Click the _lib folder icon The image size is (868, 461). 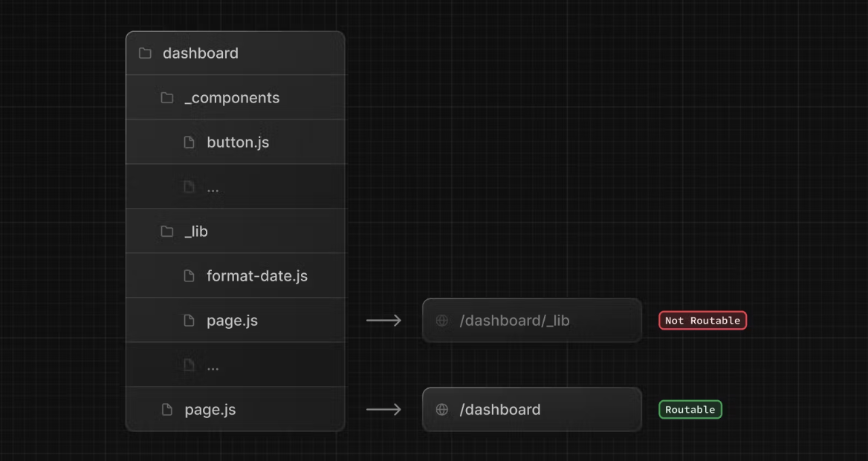(167, 232)
